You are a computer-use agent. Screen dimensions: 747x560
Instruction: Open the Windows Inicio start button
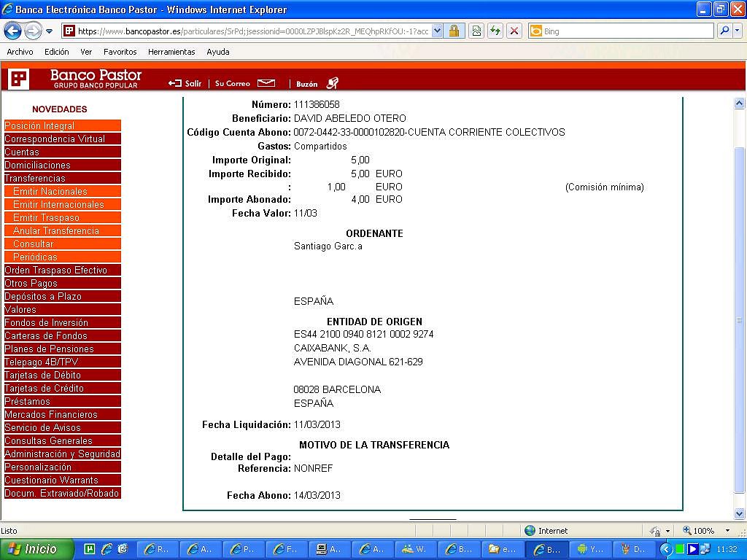[36, 549]
